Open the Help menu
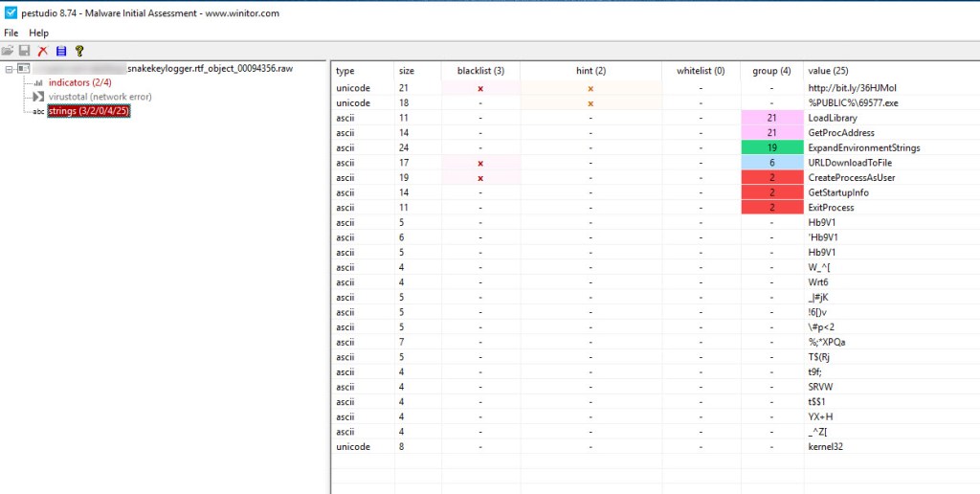This screenshot has height=494, width=980. pyautogui.click(x=38, y=33)
